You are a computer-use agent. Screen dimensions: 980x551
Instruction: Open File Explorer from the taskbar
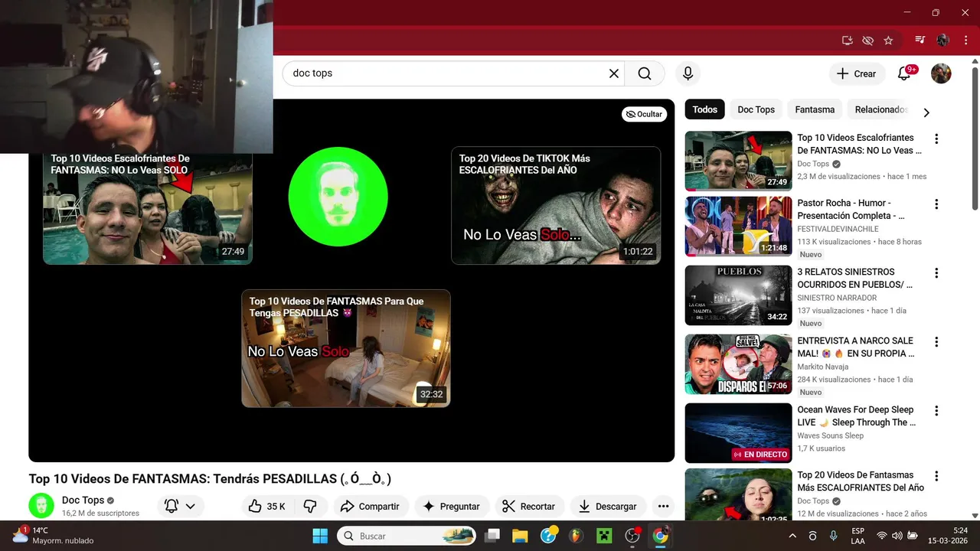520,536
